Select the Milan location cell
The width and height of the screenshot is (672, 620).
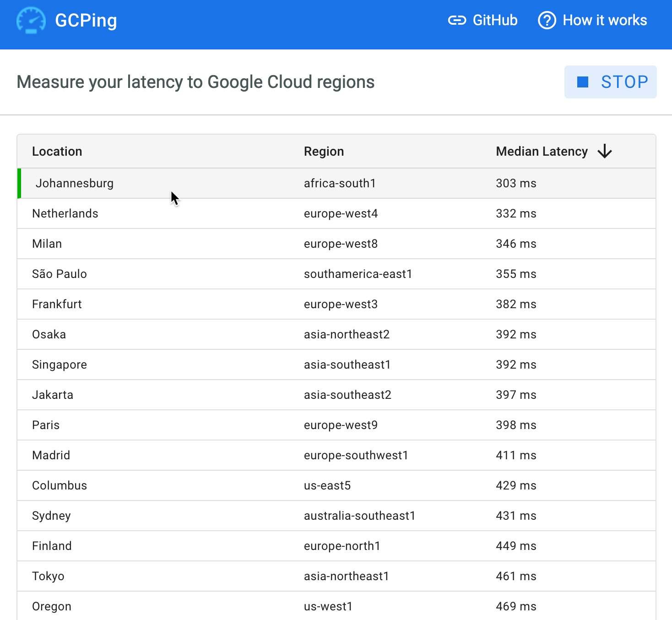[47, 244]
